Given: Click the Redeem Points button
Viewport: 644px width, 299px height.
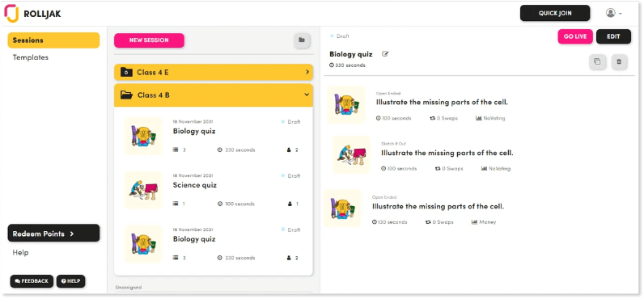Looking at the screenshot, I should coord(53,234).
